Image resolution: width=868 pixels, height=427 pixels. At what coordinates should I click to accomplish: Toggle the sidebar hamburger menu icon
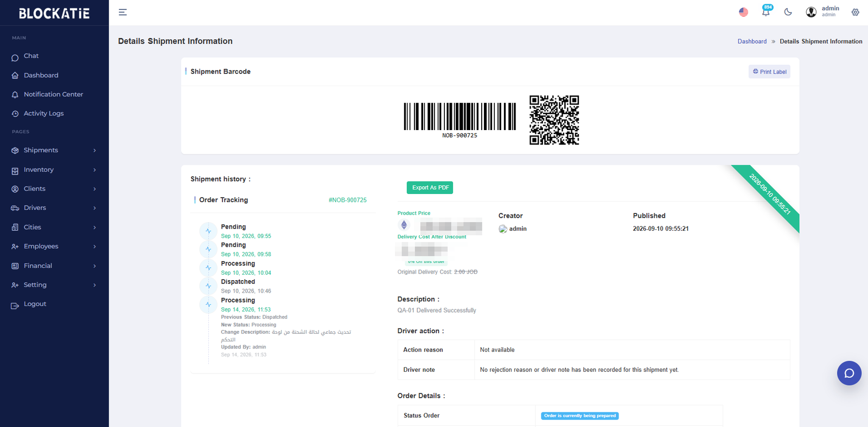coord(123,12)
